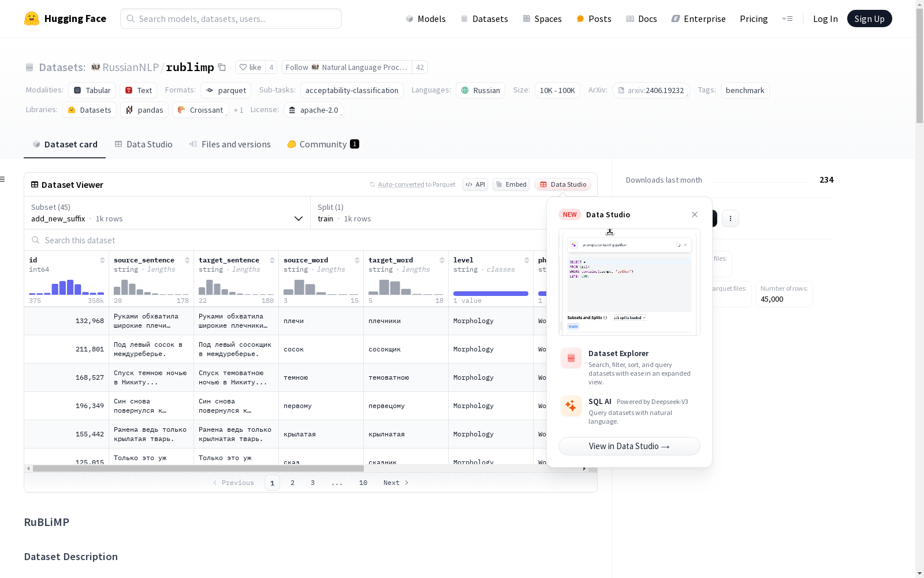Sort the source_sentence column
Screen dimensions: 924x578
pos(187,260)
